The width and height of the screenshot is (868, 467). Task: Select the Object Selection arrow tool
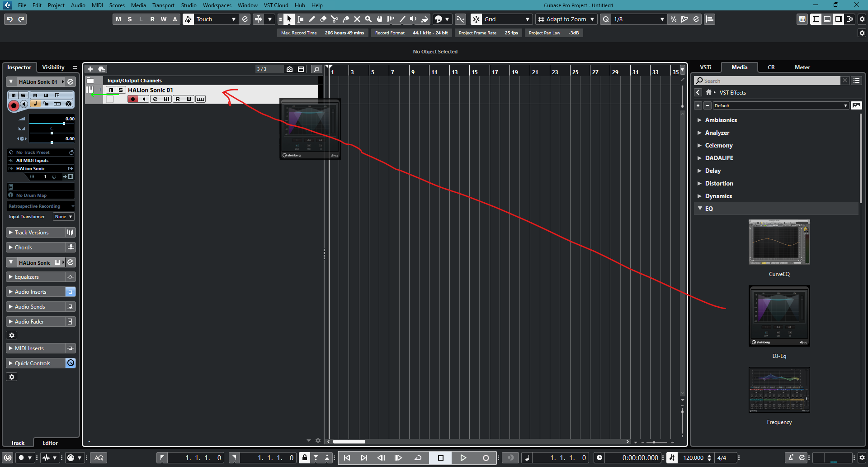point(289,19)
